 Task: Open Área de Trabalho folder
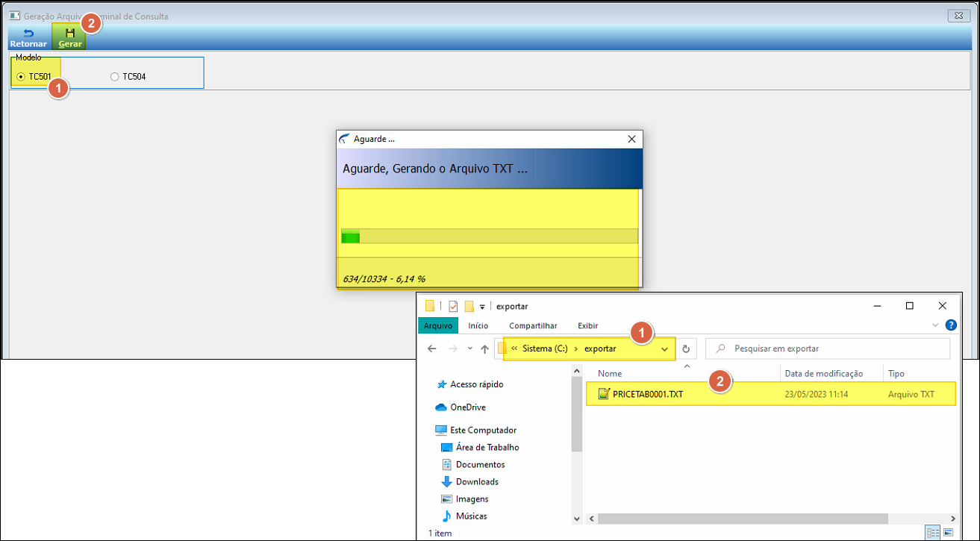[x=487, y=447]
